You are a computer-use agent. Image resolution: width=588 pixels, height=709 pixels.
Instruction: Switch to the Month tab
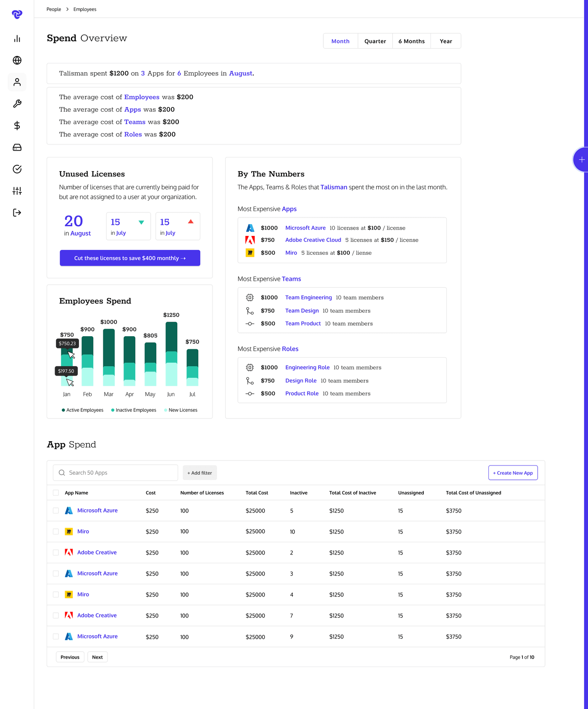341,41
